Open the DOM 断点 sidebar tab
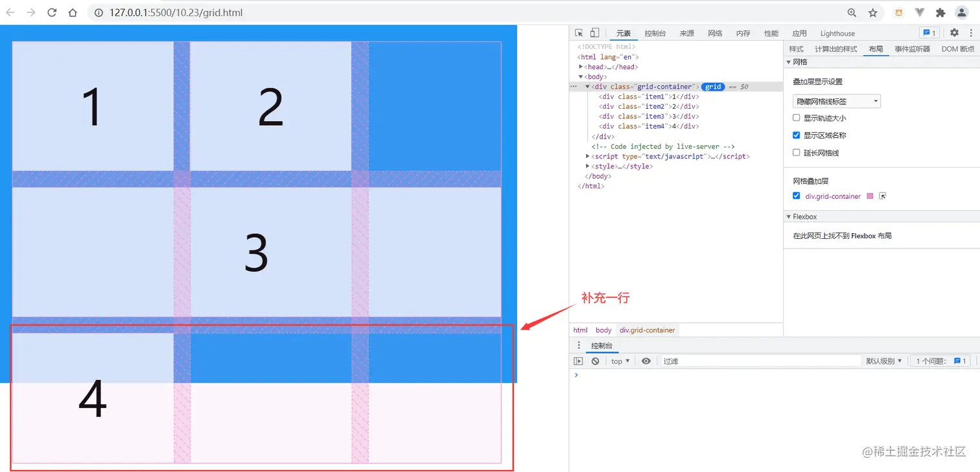Image resolution: width=980 pixels, height=472 pixels. point(958,49)
